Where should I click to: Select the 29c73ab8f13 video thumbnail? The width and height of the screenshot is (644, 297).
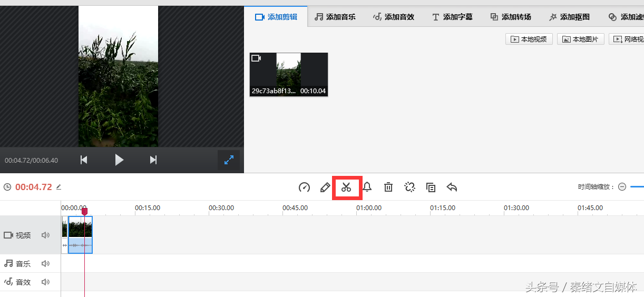(x=289, y=74)
